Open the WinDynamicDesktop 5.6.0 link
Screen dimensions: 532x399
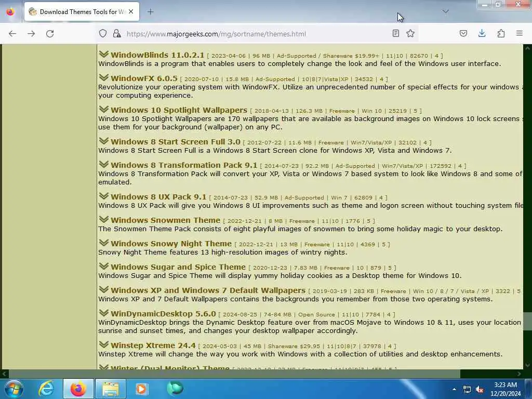(x=163, y=314)
